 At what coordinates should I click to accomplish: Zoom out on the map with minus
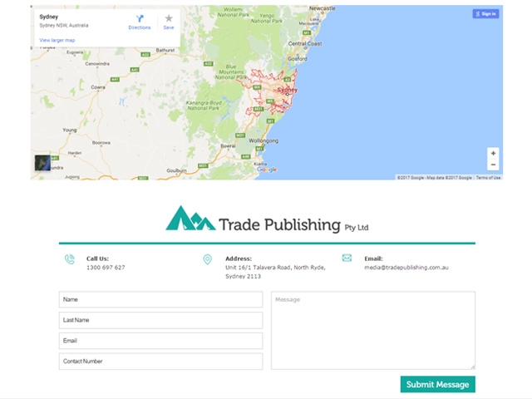[x=493, y=165]
